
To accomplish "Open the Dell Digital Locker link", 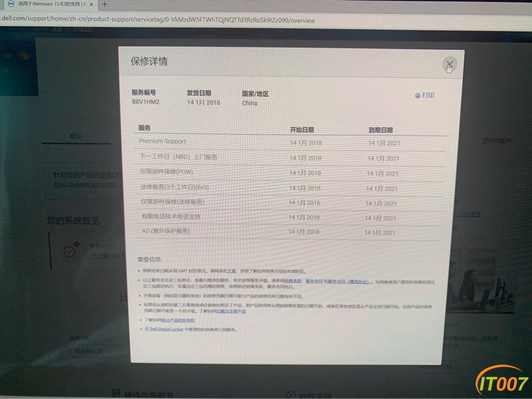I will pyautogui.click(x=167, y=329).
